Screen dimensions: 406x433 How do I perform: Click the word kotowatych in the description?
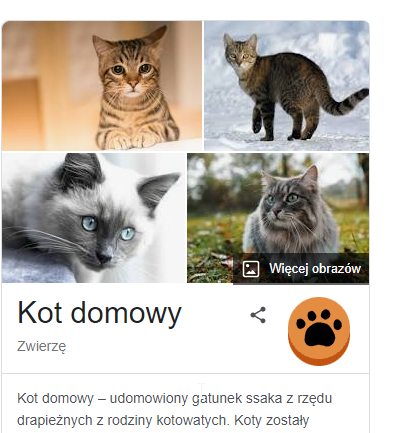[193, 421]
